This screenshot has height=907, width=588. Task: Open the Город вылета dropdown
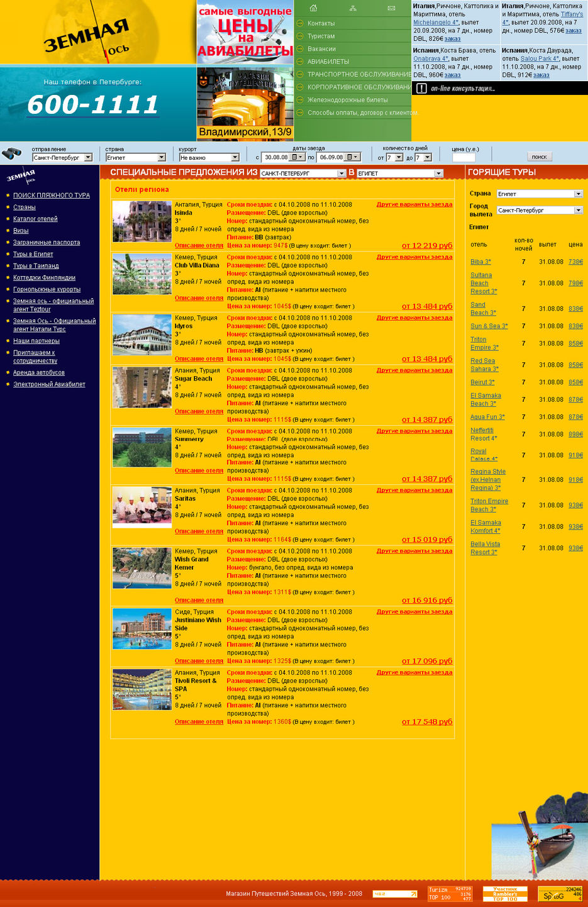click(x=578, y=210)
